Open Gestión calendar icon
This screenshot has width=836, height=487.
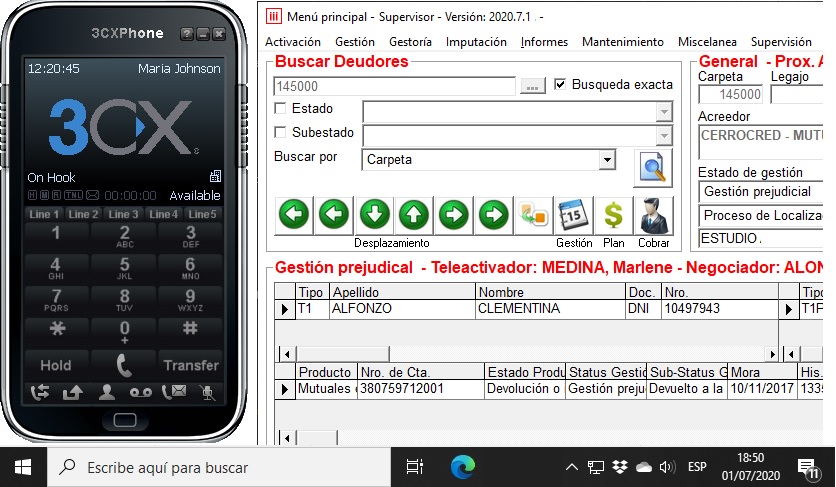(574, 215)
